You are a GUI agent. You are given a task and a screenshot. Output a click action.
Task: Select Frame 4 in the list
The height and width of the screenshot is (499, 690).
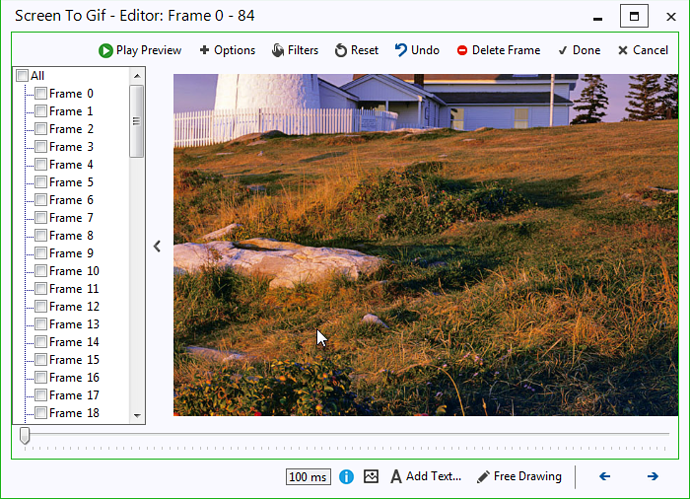[71, 165]
